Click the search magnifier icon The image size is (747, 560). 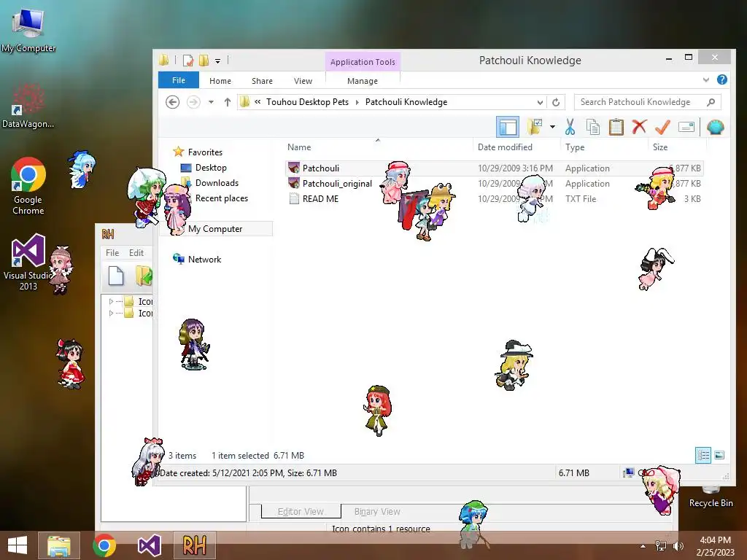(711, 102)
